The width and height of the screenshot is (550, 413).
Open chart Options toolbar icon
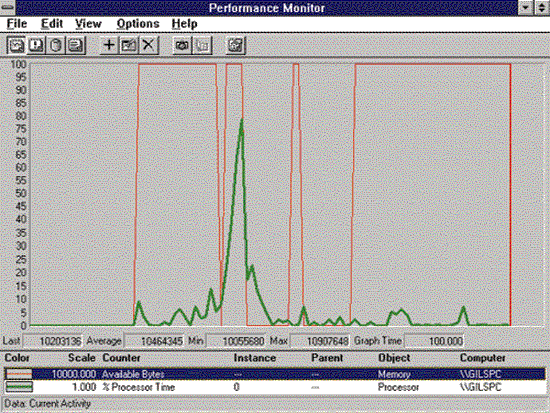(235, 45)
